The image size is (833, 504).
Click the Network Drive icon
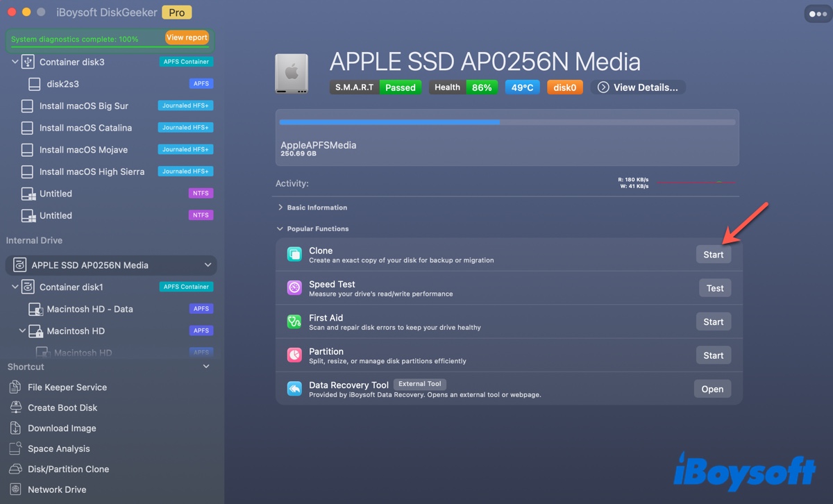(16, 489)
